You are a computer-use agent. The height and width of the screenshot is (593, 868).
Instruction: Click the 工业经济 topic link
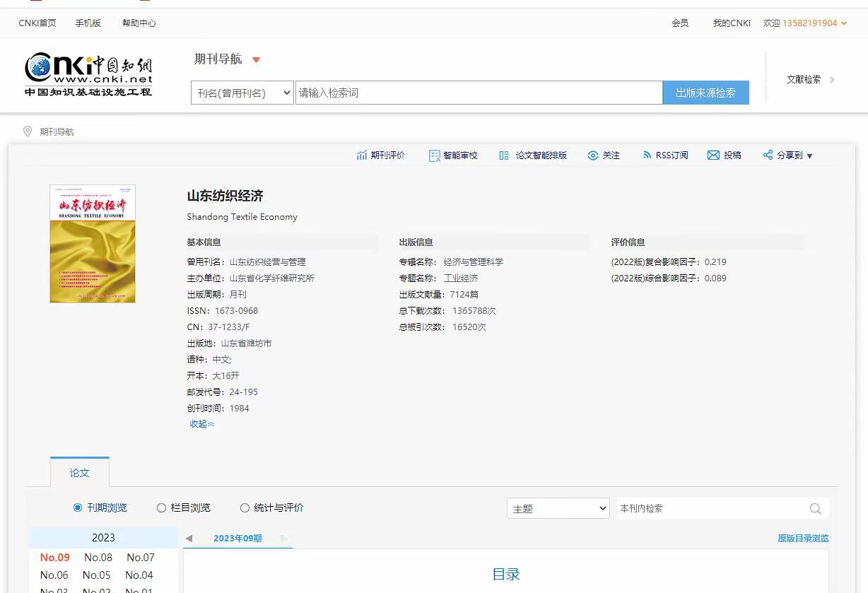coord(461,278)
